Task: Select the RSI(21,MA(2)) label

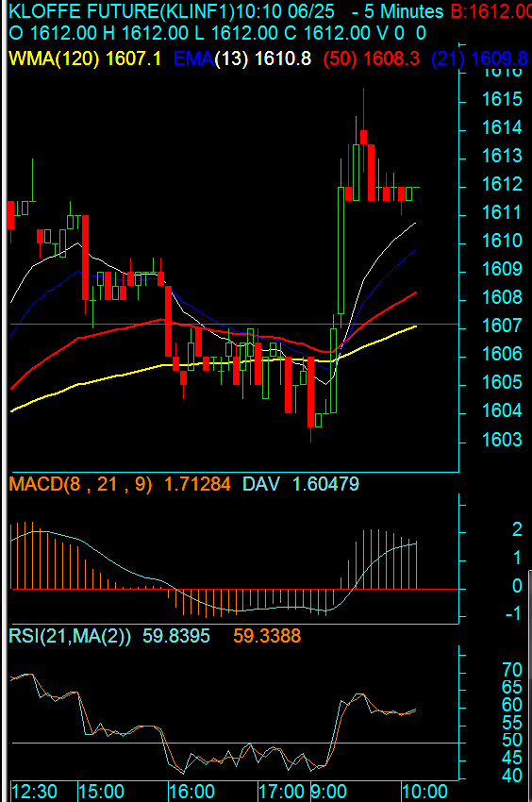Action: 70,636
